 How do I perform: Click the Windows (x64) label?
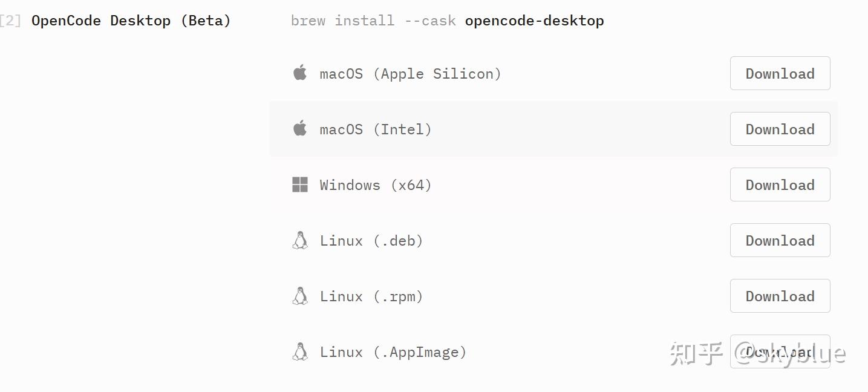(375, 185)
